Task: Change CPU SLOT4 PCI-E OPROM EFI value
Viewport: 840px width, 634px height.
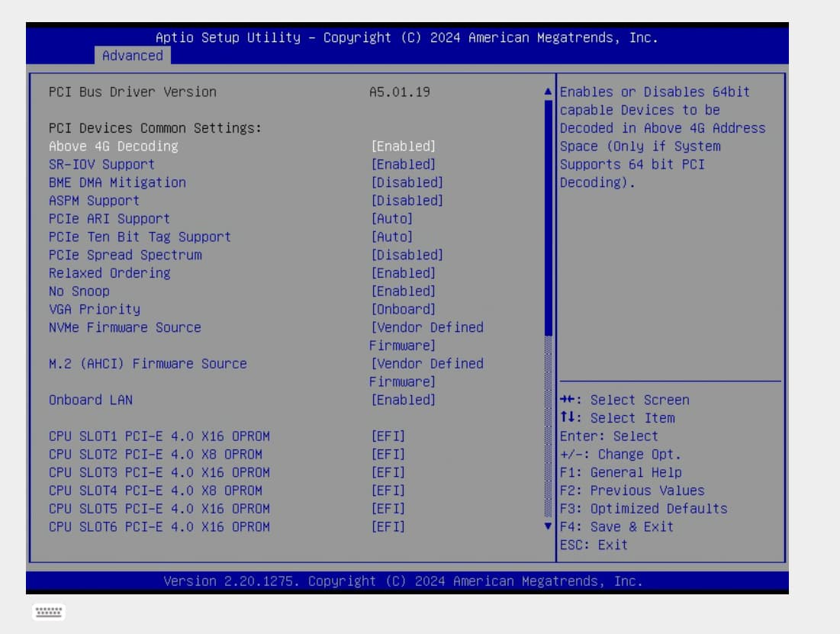Action: pyautogui.click(x=388, y=491)
